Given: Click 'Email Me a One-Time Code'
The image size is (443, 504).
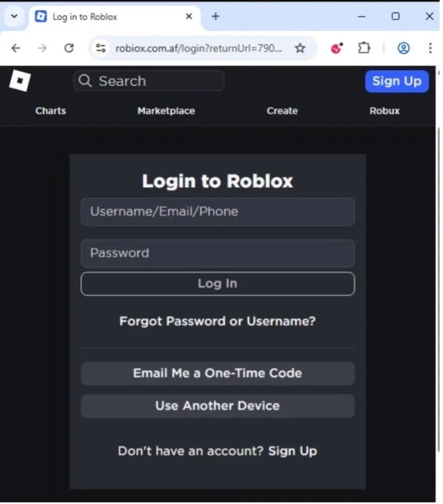Looking at the screenshot, I should point(217,374).
